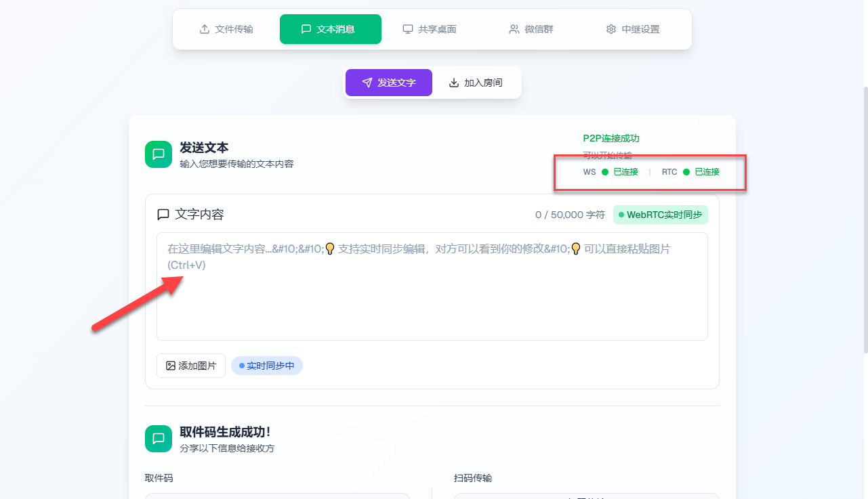Image resolution: width=868 pixels, height=499 pixels.
Task: Click the WS 已连接 status indicator
Action: click(x=611, y=172)
